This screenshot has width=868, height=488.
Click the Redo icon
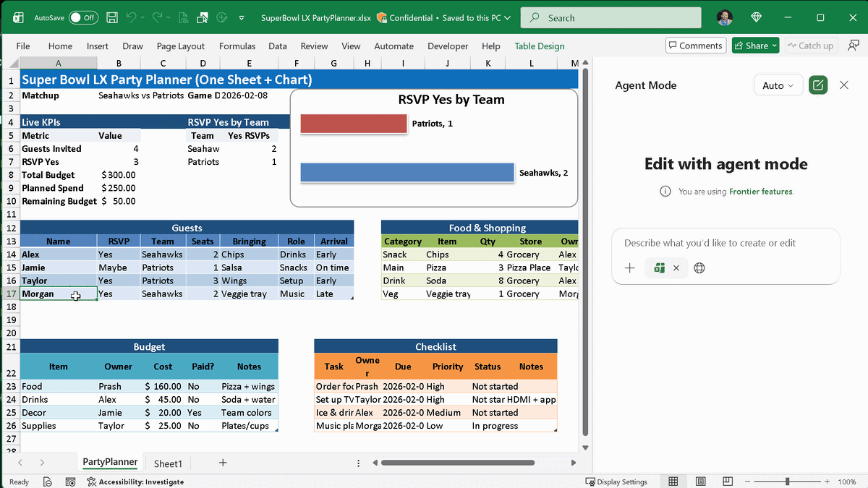pos(158,17)
